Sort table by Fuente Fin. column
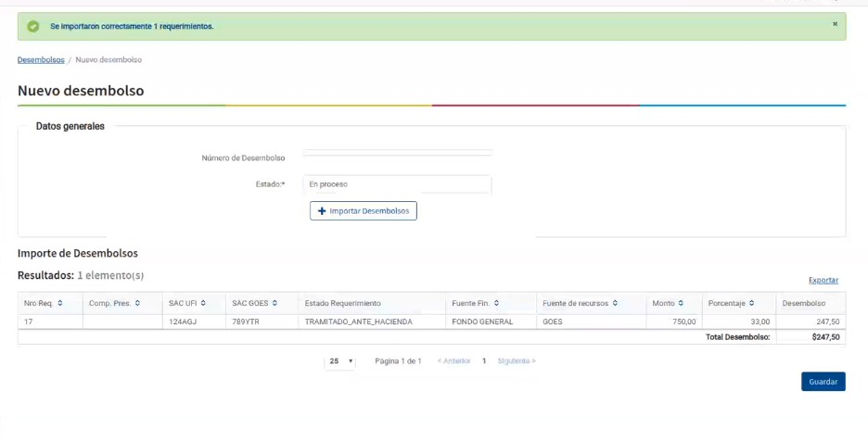The width and height of the screenshot is (868, 441). click(497, 303)
